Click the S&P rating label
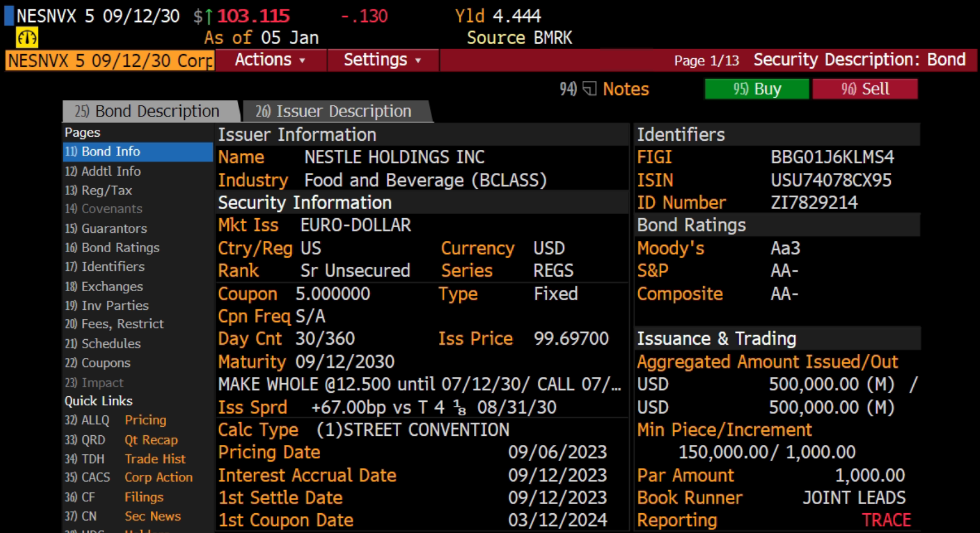Viewport: 980px width, 533px height. pyautogui.click(x=652, y=271)
